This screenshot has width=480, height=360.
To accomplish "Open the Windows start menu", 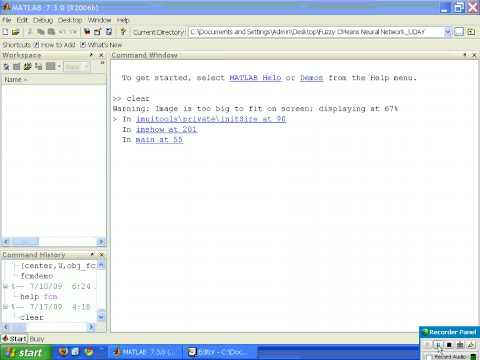I will coord(25,352).
